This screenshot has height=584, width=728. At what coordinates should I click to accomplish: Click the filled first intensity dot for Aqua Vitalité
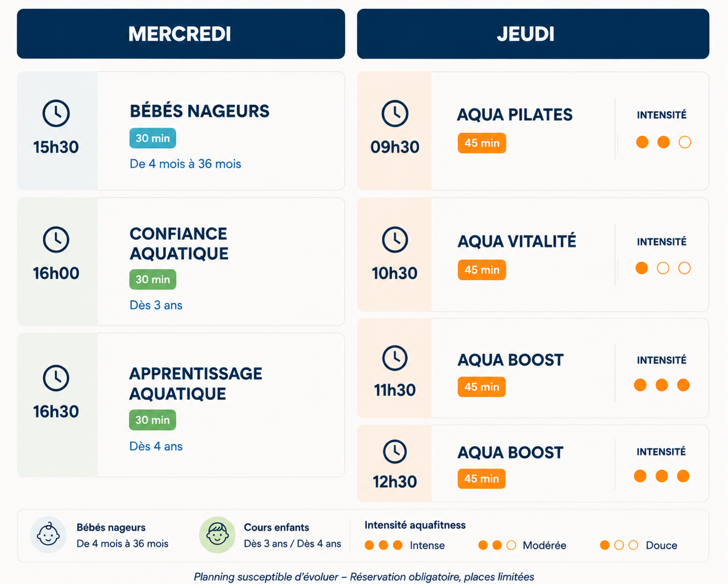[642, 268]
